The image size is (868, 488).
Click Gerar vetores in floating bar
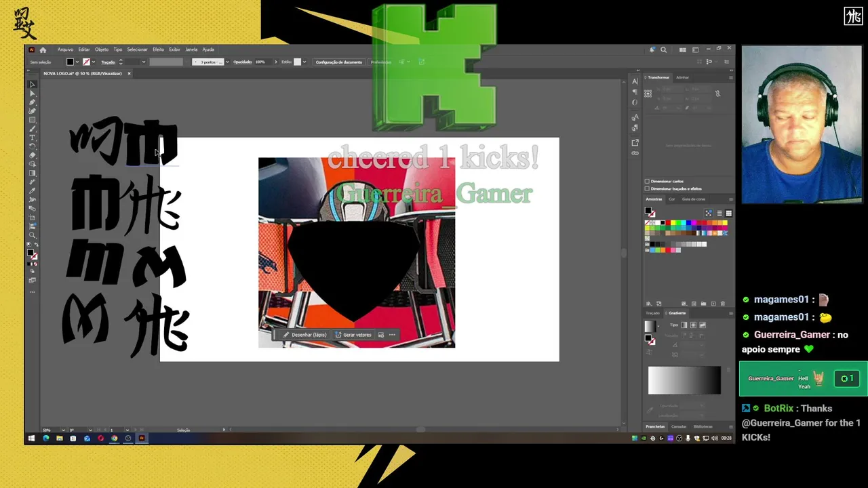[x=353, y=335]
